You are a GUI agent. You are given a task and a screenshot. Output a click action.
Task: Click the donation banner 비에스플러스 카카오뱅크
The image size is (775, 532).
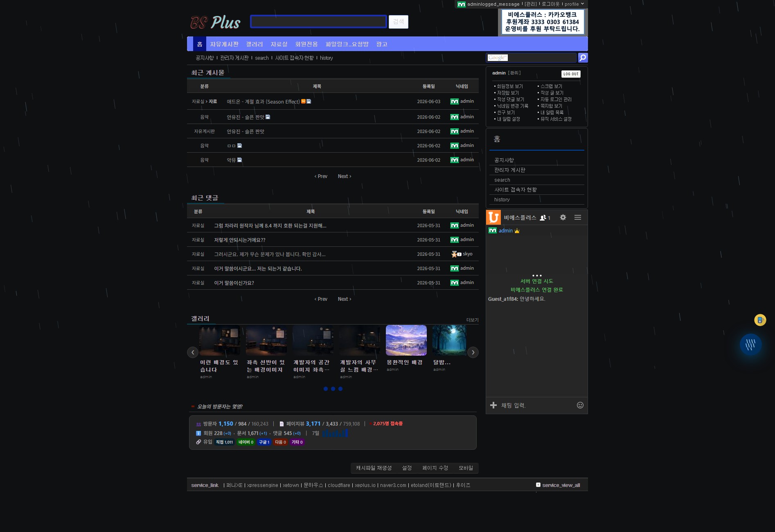click(543, 22)
